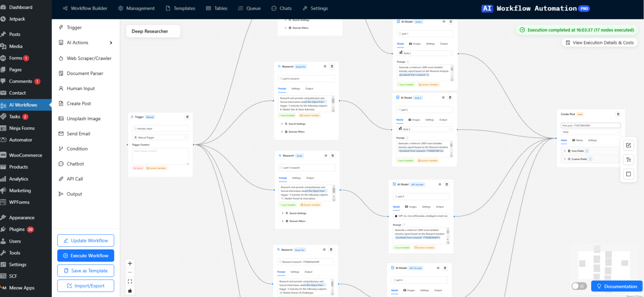Add a Web Scraper/Crawler node
Image resolution: width=644 pixels, height=297 pixels.
coord(86,58)
